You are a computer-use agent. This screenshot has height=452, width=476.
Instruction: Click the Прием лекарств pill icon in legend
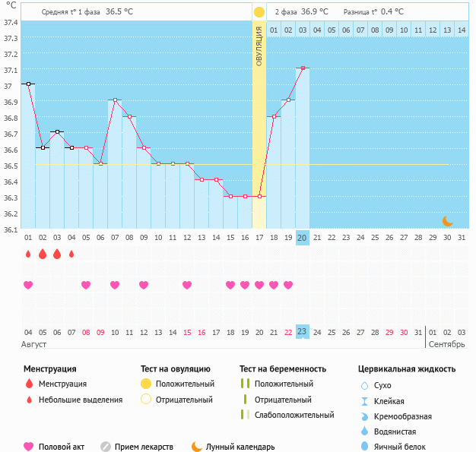tap(106, 447)
